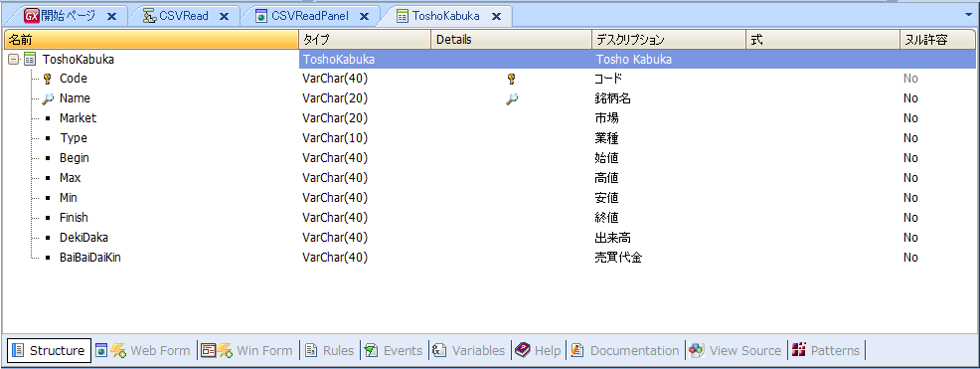Screen dimensions: 980x369
Task: Click the key icon beside Code attribute
Action: coord(48,79)
